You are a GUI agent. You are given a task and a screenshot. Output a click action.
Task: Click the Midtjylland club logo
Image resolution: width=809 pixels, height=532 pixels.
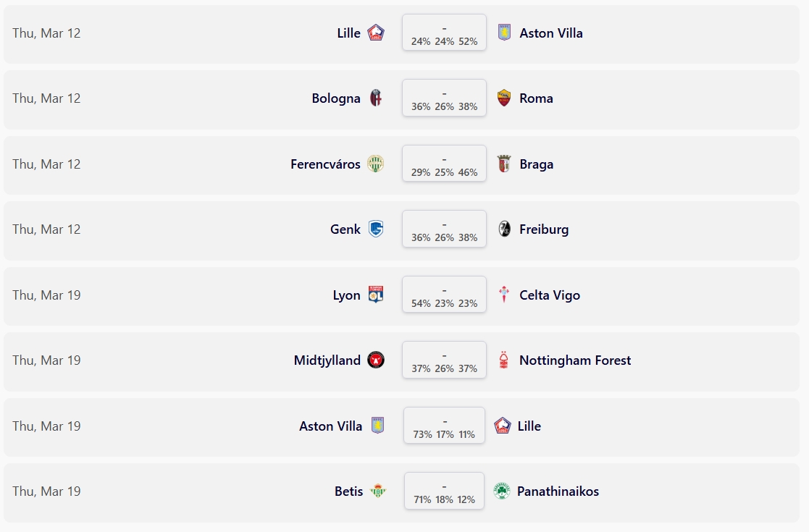pyautogui.click(x=376, y=360)
